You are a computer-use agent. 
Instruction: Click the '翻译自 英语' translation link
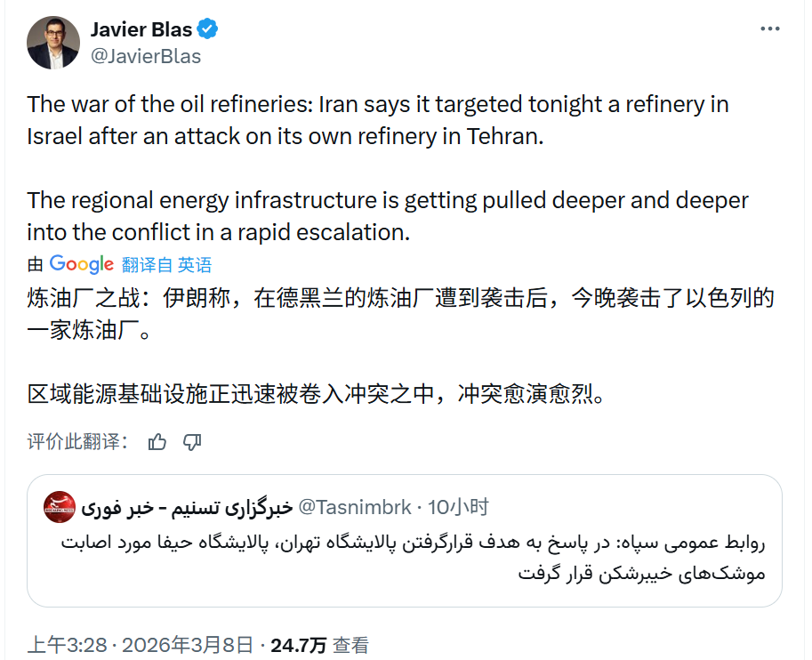tap(167, 264)
